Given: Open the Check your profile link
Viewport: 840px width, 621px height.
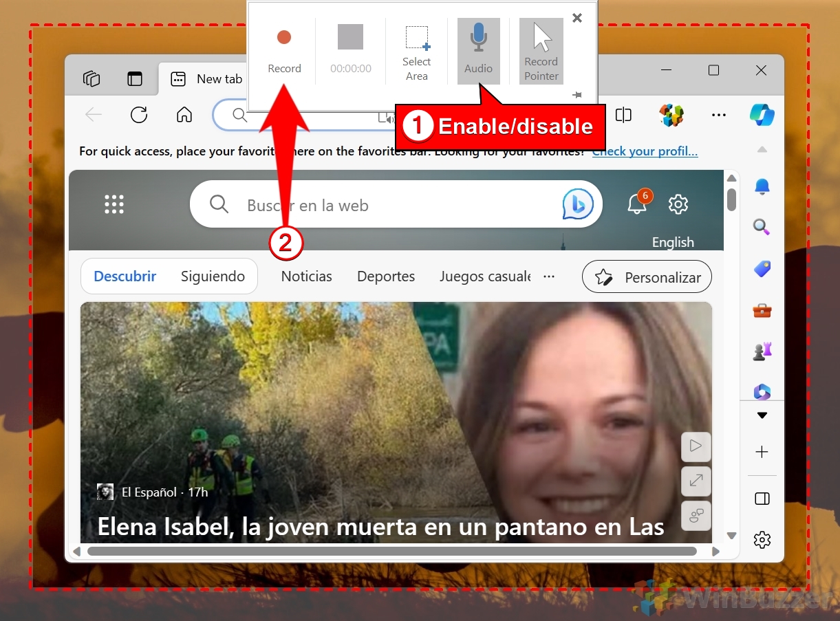Looking at the screenshot, I should tap(645, 151).
